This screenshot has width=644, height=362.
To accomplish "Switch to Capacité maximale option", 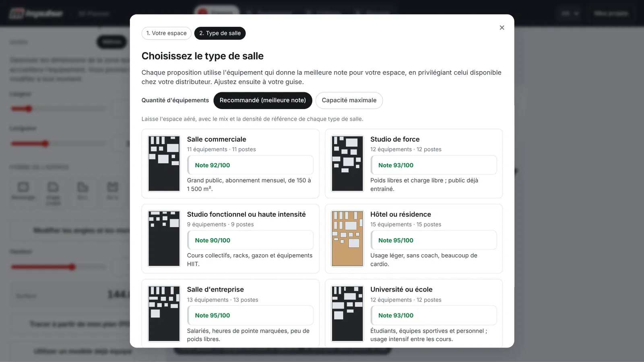I will (349, 101).
